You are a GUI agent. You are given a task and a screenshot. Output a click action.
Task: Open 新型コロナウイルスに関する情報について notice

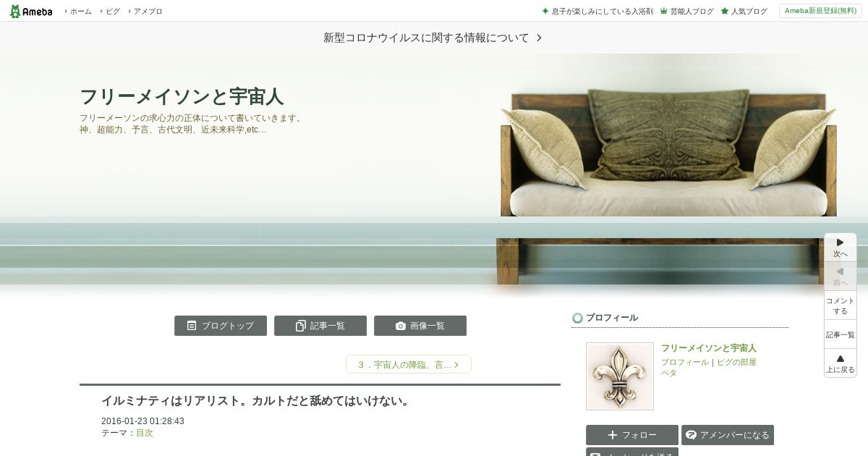point(426,38)
